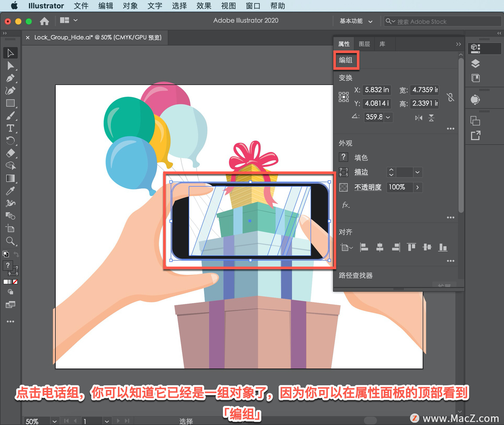
Task: Click the Edit Toolbar three-dots button
Action: click(x=10, y=322)
